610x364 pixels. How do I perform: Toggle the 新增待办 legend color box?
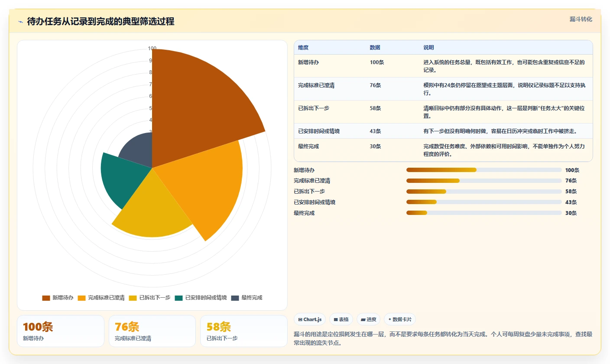(x=46, y=298)
